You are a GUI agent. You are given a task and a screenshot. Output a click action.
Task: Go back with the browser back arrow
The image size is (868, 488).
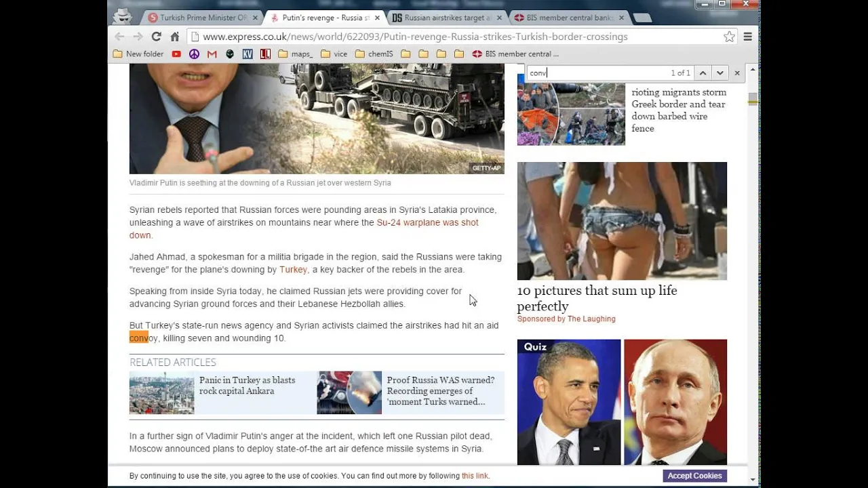119,37
